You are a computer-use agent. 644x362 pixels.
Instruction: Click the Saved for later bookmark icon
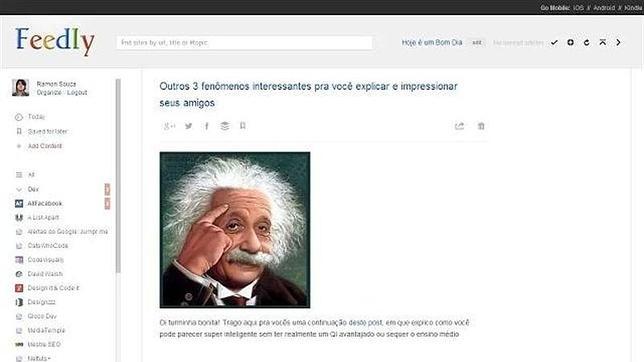click(18, 131)
